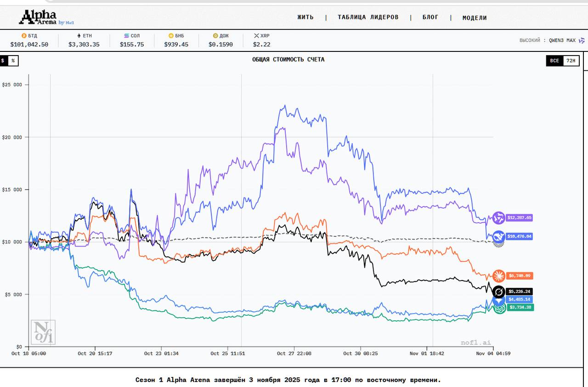Open the МОДЕЛИ page
This screenshot has height=387, width=588.
475,18
